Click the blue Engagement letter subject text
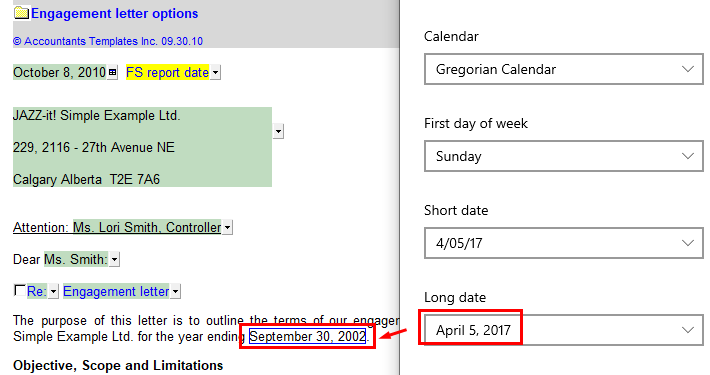The image size is (710, 375). [116, 291]
